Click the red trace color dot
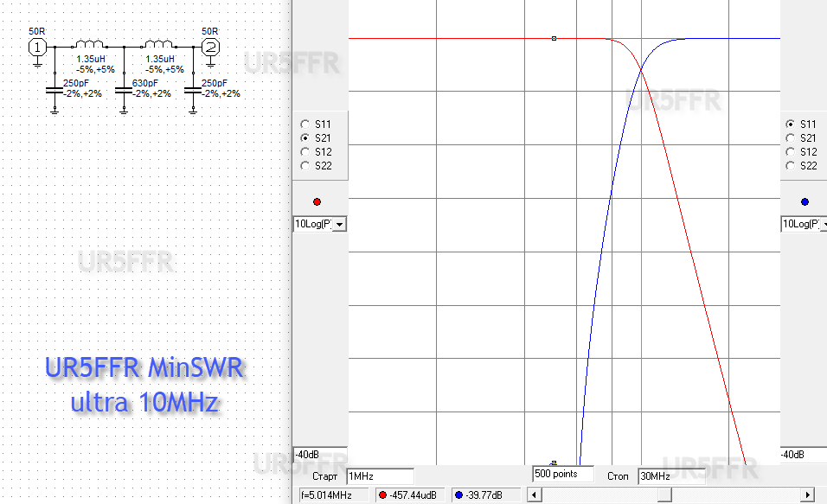Image resolution: width=827 pixels, height=504 pixels. pos(317,201)
